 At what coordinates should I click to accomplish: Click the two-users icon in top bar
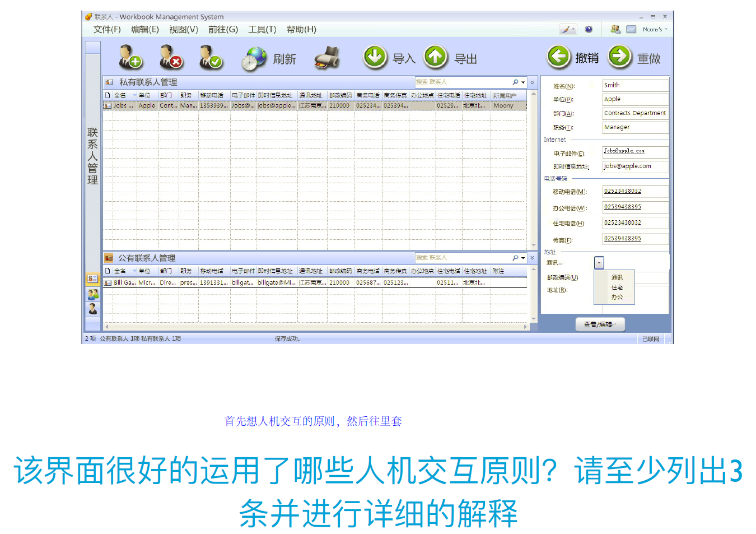(x=615, y=29)
